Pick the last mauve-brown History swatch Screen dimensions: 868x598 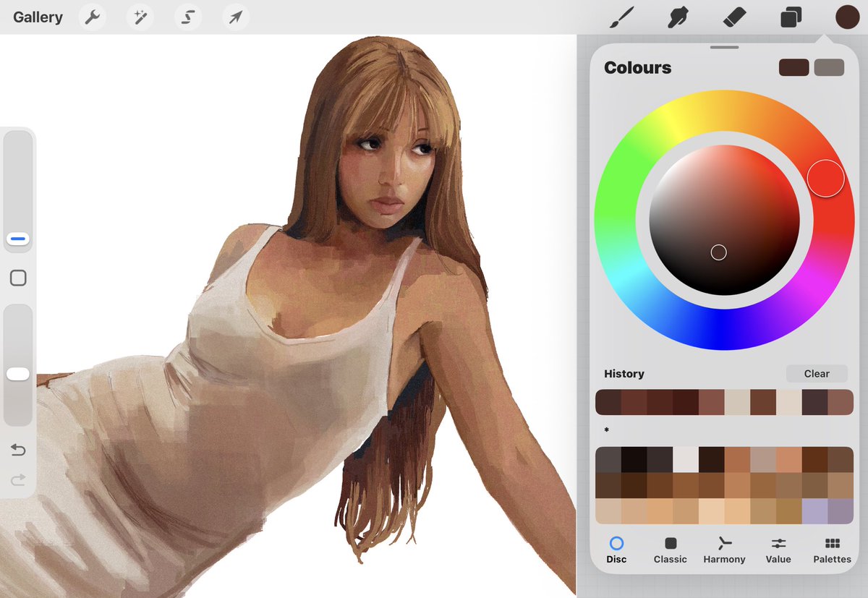click(x=841, y=402)
